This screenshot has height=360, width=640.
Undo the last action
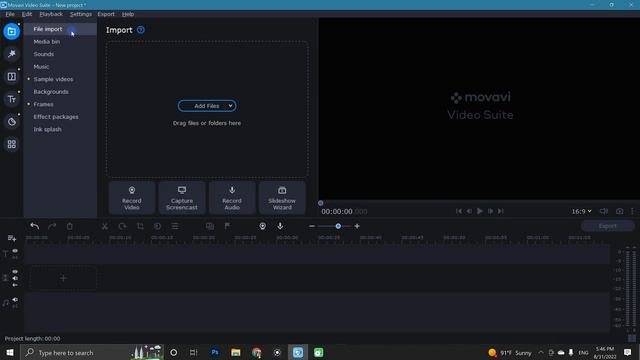click(35, 226)
